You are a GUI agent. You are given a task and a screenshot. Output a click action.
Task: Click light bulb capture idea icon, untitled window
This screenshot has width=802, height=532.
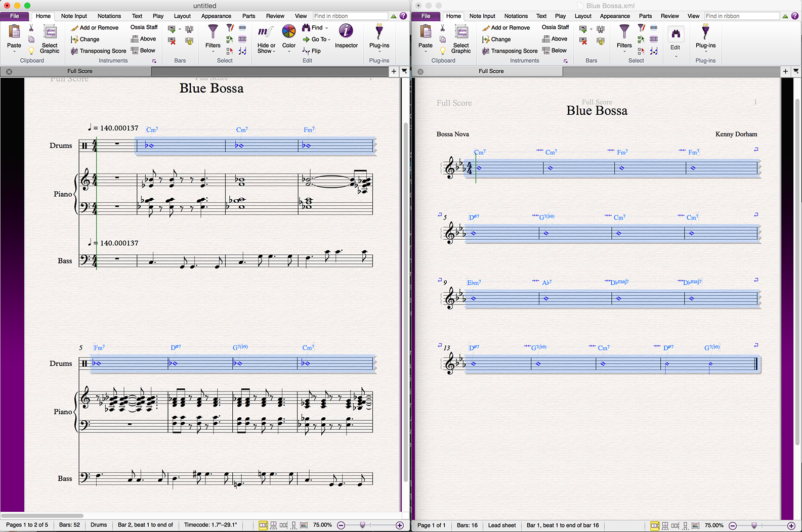[31, 51]
